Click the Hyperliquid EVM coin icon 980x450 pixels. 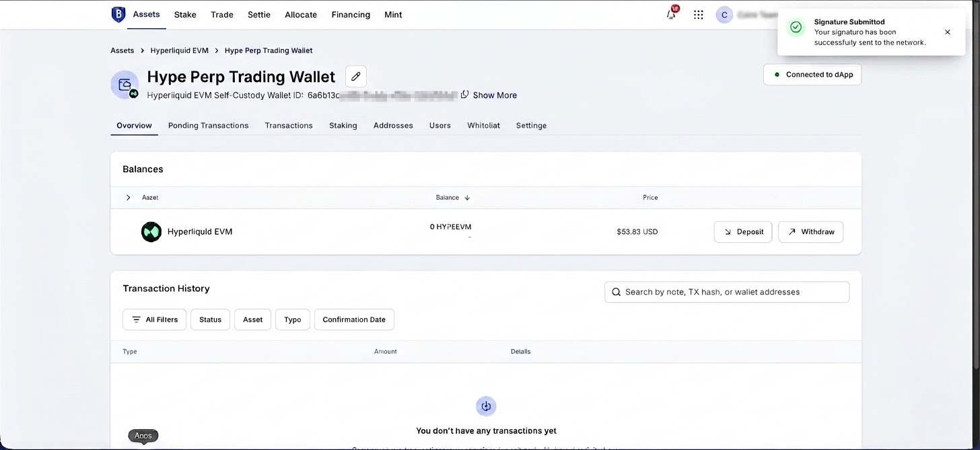[x=151, y=231]
